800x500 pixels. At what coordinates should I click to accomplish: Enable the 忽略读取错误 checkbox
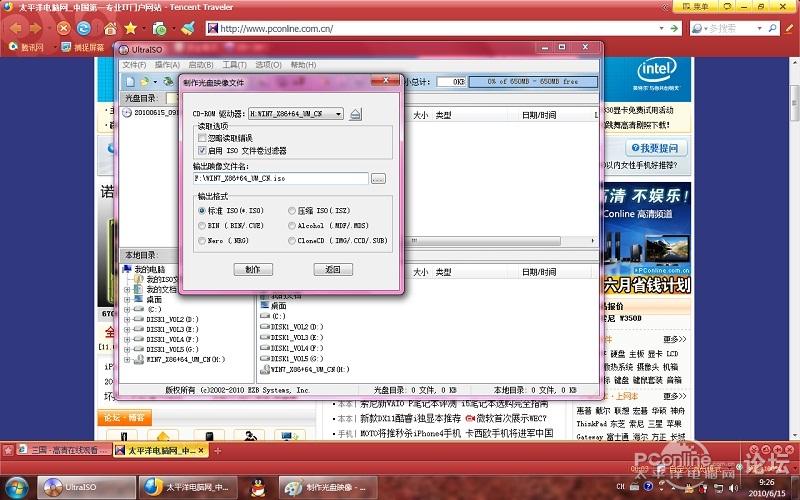[201, 138]
